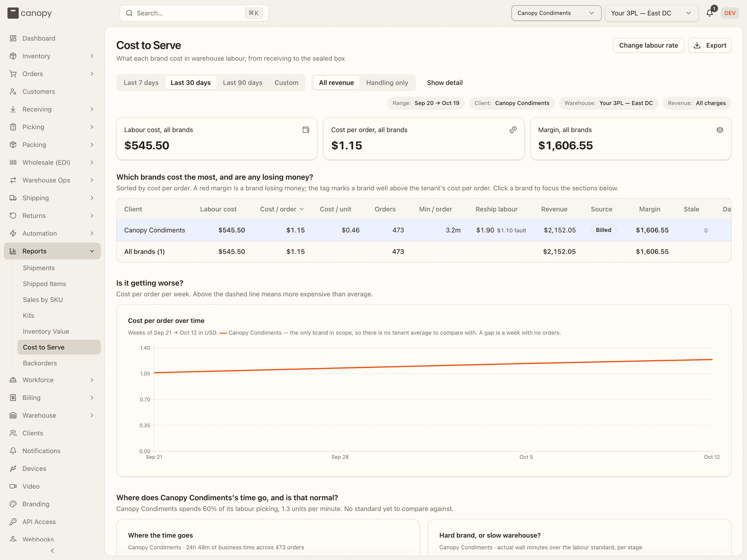Click the scales icon on Margin card

click(x=720, y=130)
